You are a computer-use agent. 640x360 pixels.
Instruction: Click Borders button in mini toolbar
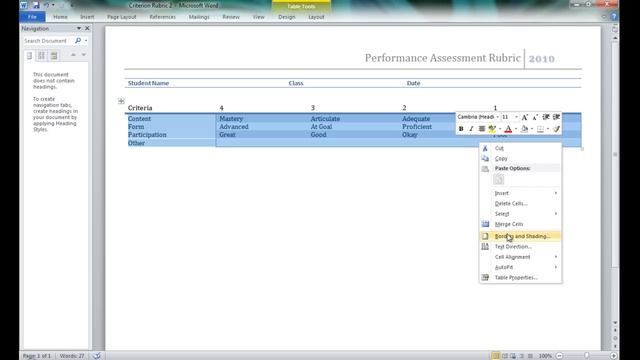(540, 129)
